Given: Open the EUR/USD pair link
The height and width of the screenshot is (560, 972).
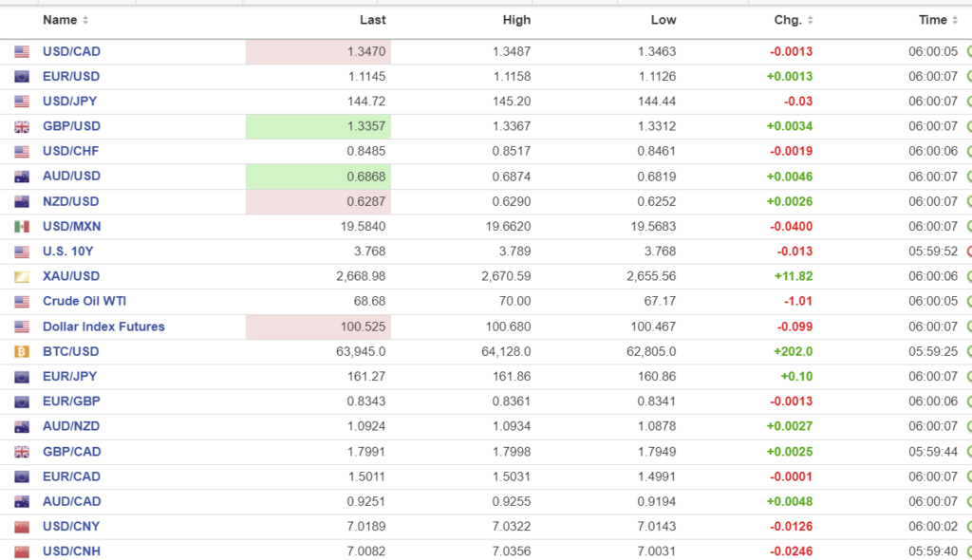Looking at the screenshot, I should pyautogui.click(x=71, y=76).
